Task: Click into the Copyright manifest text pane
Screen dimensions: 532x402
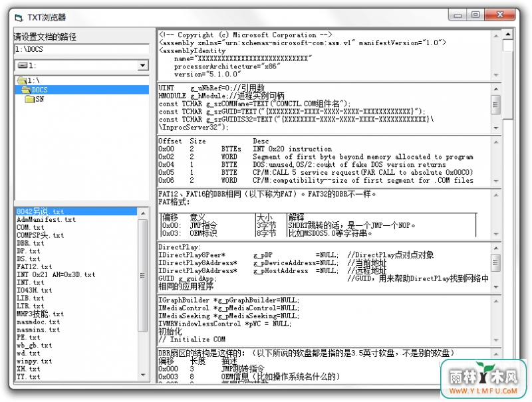Action: pos(325,55)
